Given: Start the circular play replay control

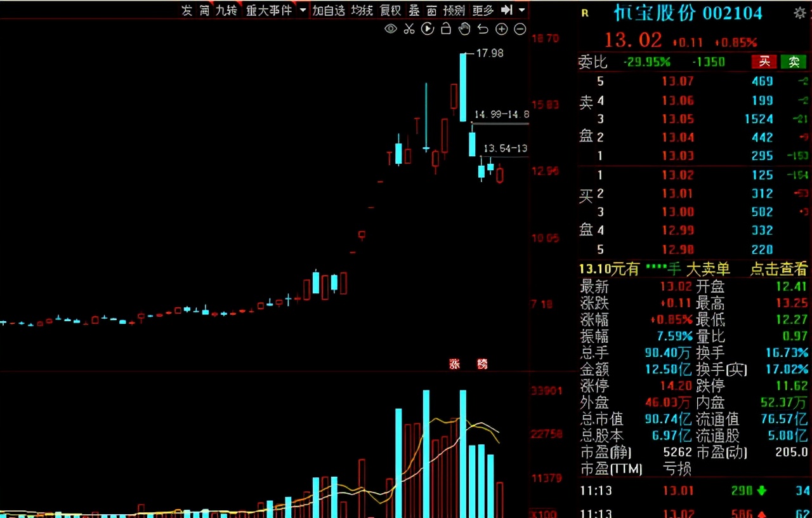Looking at the screenshot, I should pyautogui.click(x=428, y=29).
